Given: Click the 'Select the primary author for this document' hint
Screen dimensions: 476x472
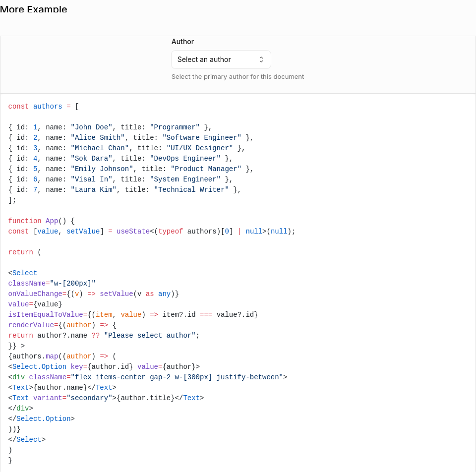Looking at the screenshot, I should pos(238,77).
